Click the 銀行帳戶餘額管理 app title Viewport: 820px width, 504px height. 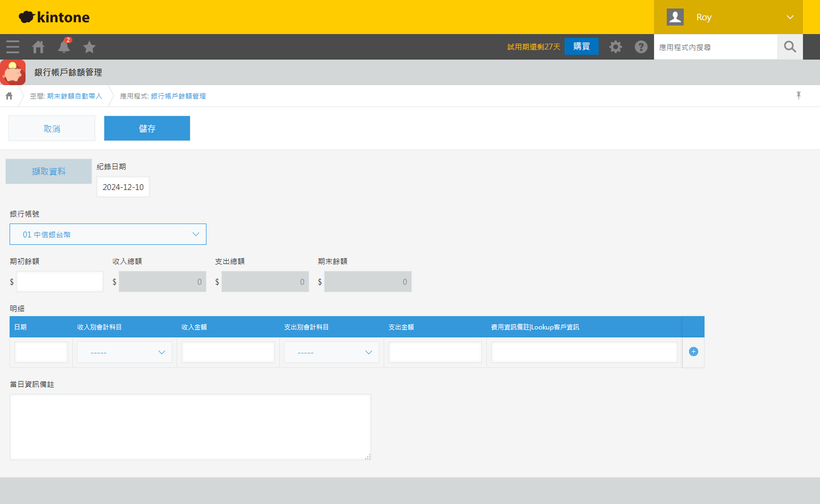(68, 72)
